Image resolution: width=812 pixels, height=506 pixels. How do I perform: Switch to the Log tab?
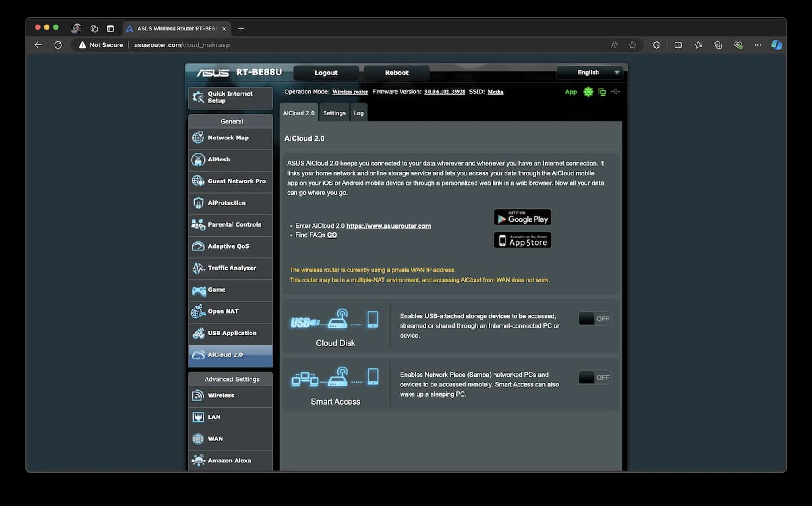(x=359, y=113)
